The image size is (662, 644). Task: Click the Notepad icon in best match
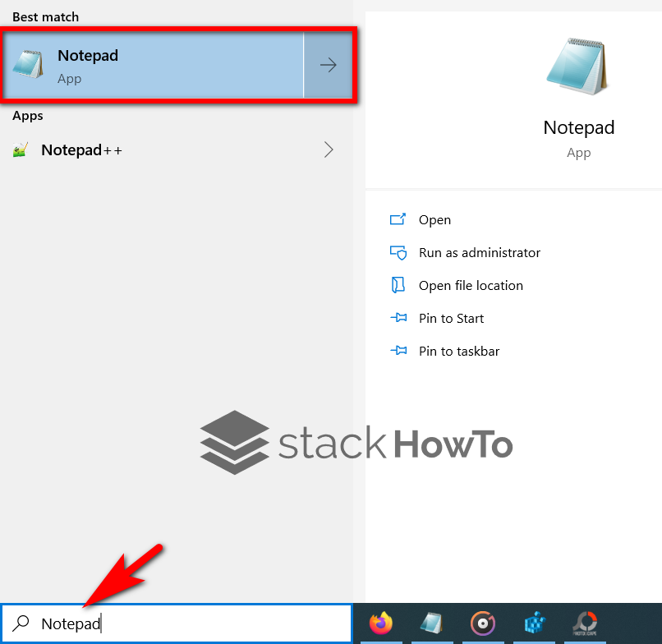[x=28, y=64]
